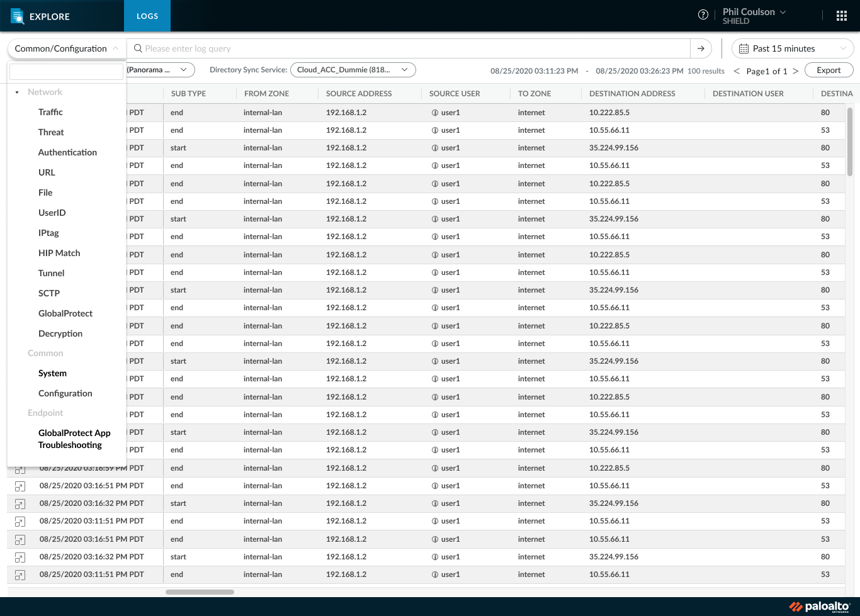Select GlobalProtect App Troubleshooting log type
The height and width of the screenshot is (616, 860).
pyautogui.click(x=74, y=439)
